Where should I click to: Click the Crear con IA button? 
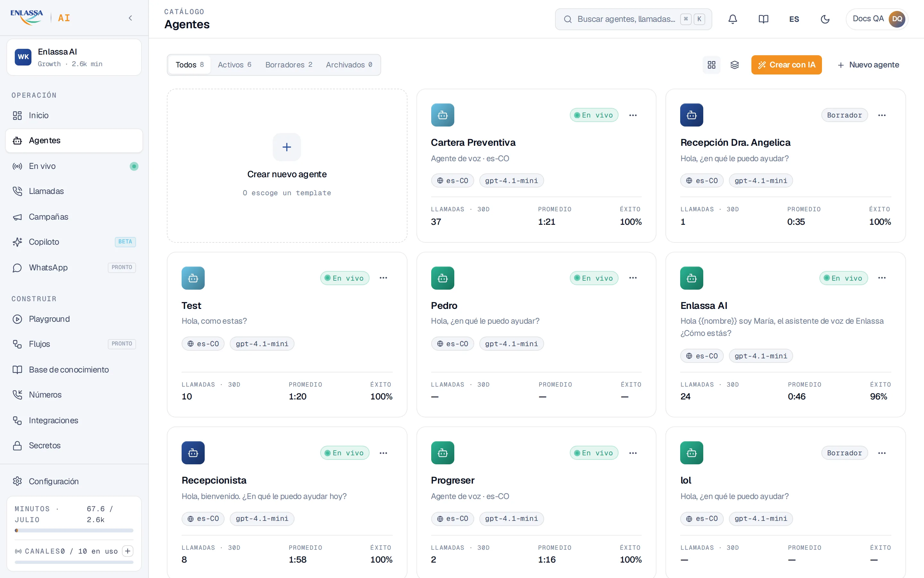786,65
